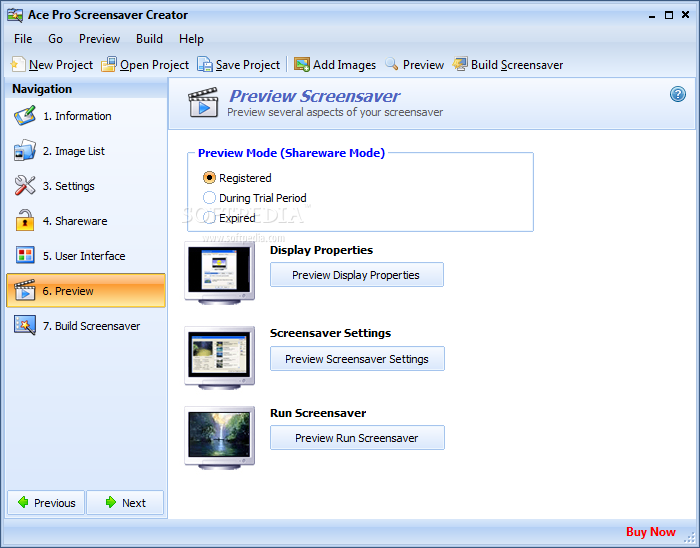This screenshot has height=548, width=700.
Task: Click the Open Project toolbar label
Action: click(x=154, y=65)
